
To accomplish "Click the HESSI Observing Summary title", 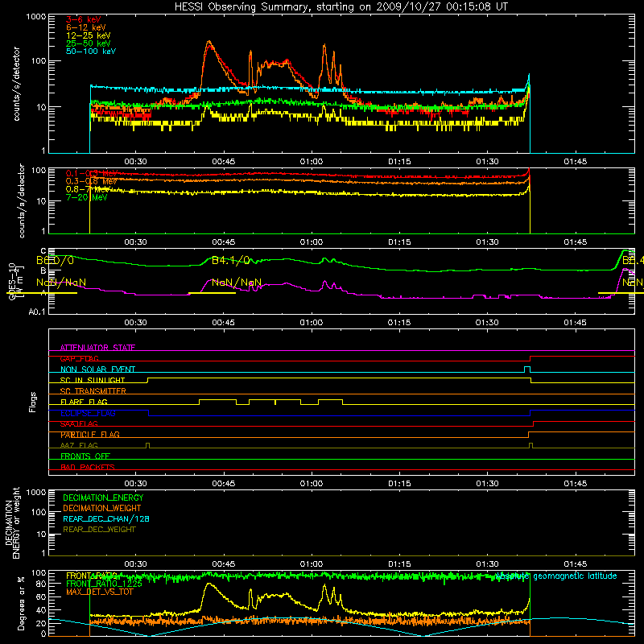I will [341, 7].
